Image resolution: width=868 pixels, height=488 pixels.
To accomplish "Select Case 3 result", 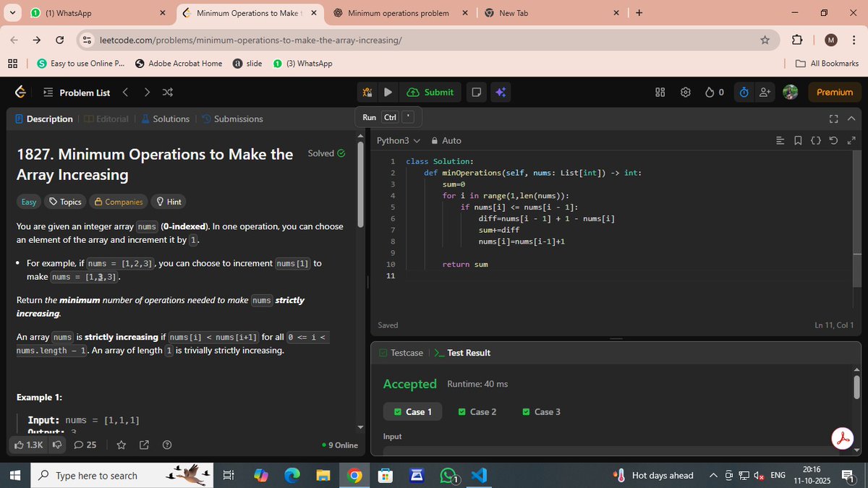I will pyautogui.click(x=541, y=411).
